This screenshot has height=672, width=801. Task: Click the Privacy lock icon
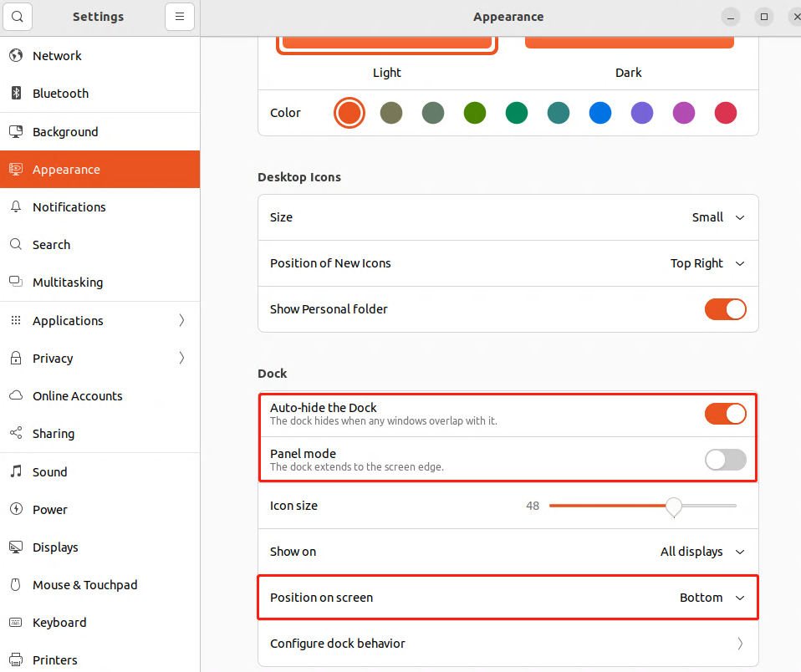click(x=16, y=358)
